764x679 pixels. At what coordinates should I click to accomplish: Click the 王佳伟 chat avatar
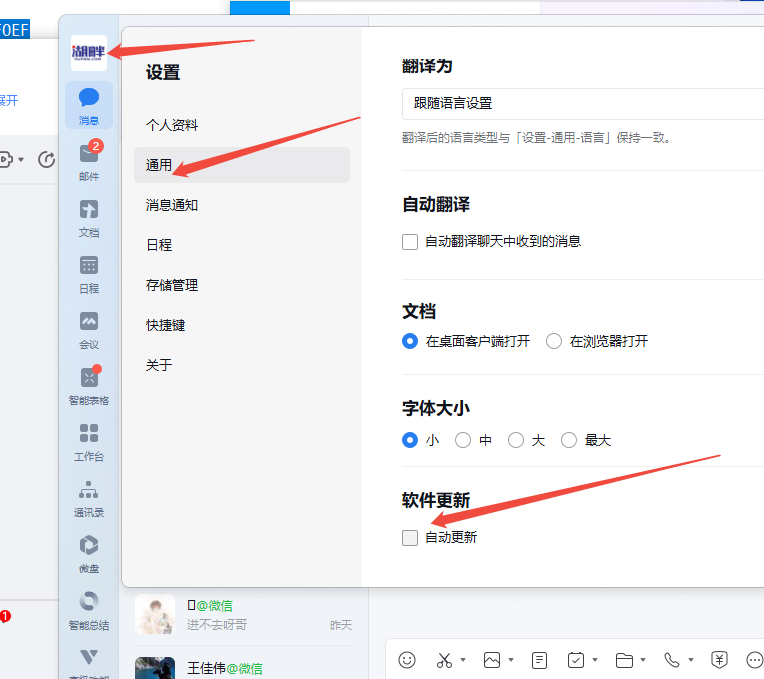(x=155, y=668)
